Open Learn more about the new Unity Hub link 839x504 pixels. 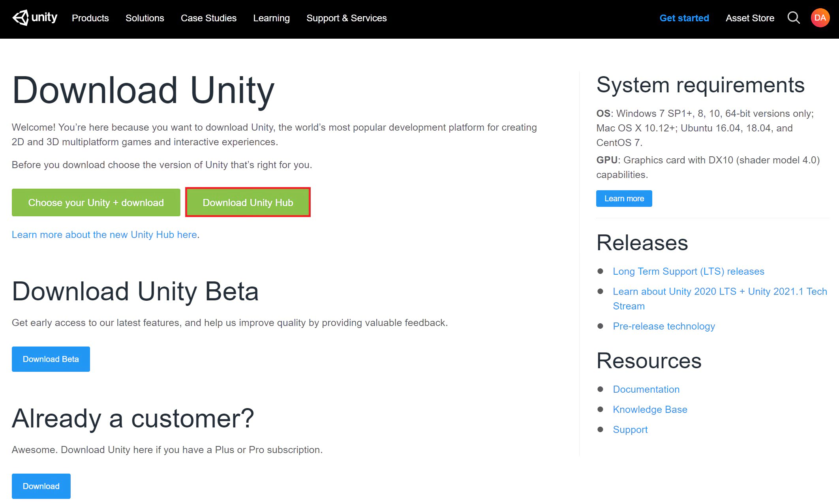click(x=104, y=235)
